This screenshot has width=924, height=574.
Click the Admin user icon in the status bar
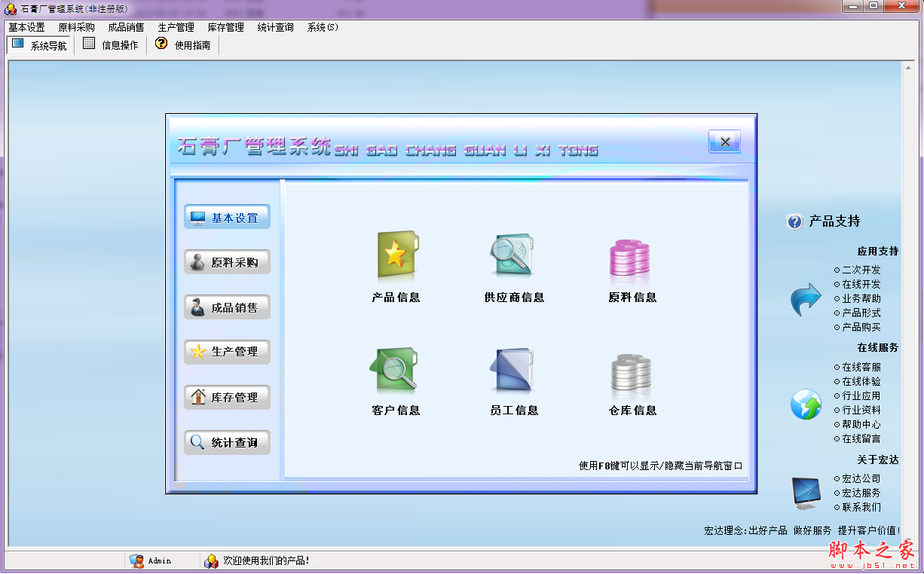coord(136,561)
